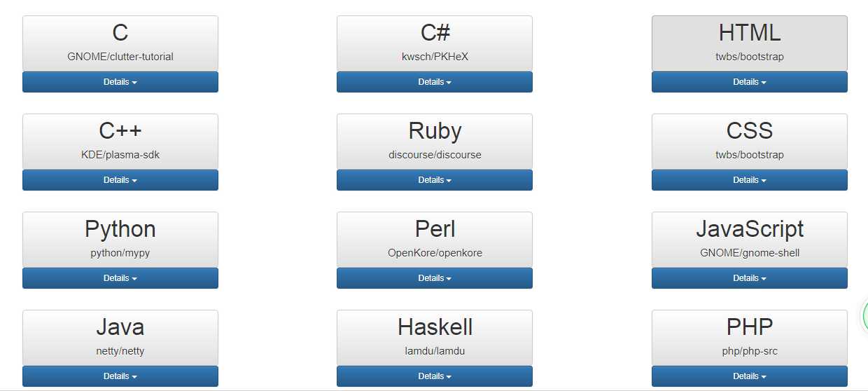Open Details dropdown for C++ card
This screenshot has height=391, width=868.
[120, 180]
